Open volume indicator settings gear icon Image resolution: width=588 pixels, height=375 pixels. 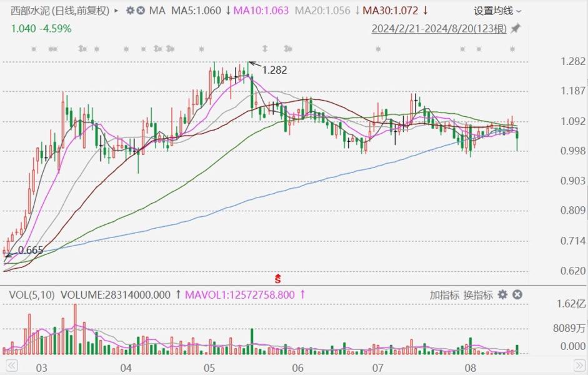tap(502, 295)
